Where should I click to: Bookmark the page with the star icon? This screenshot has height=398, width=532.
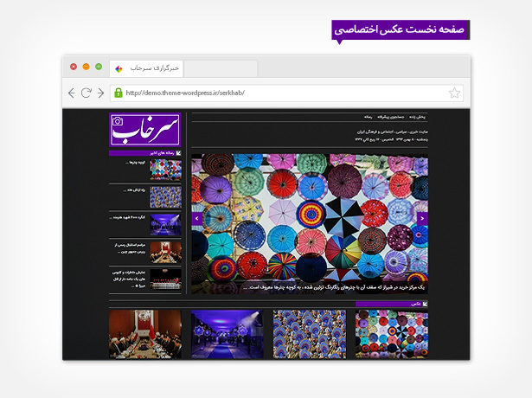454,93
